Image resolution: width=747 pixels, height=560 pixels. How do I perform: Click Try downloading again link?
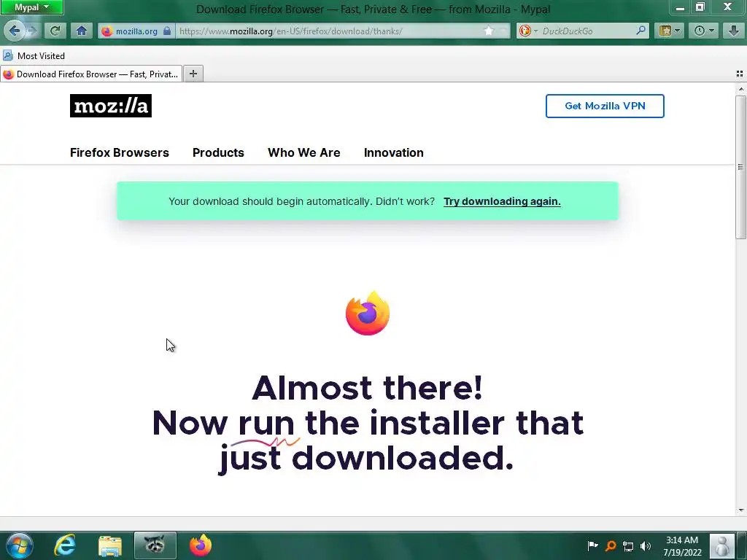[x=502, y=201]
